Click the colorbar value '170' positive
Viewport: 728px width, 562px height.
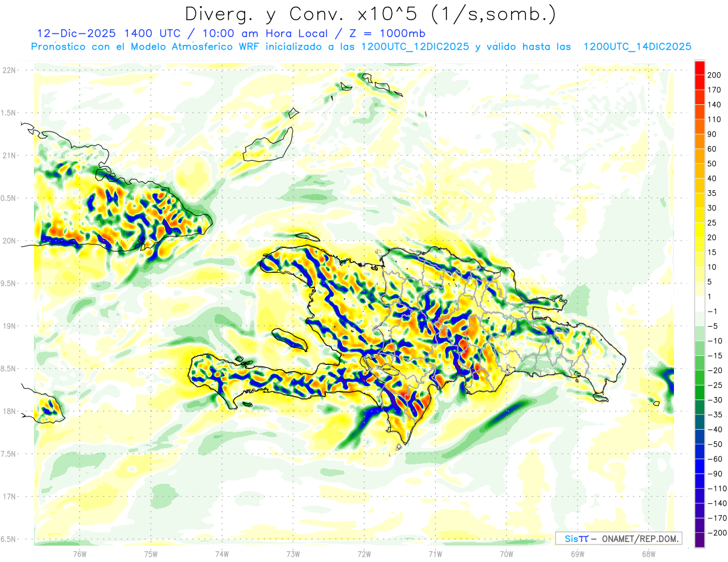(x=714, y=90)
